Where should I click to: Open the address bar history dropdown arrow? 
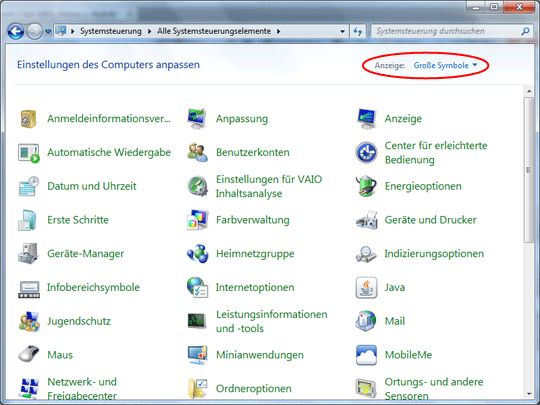point(342,31)
